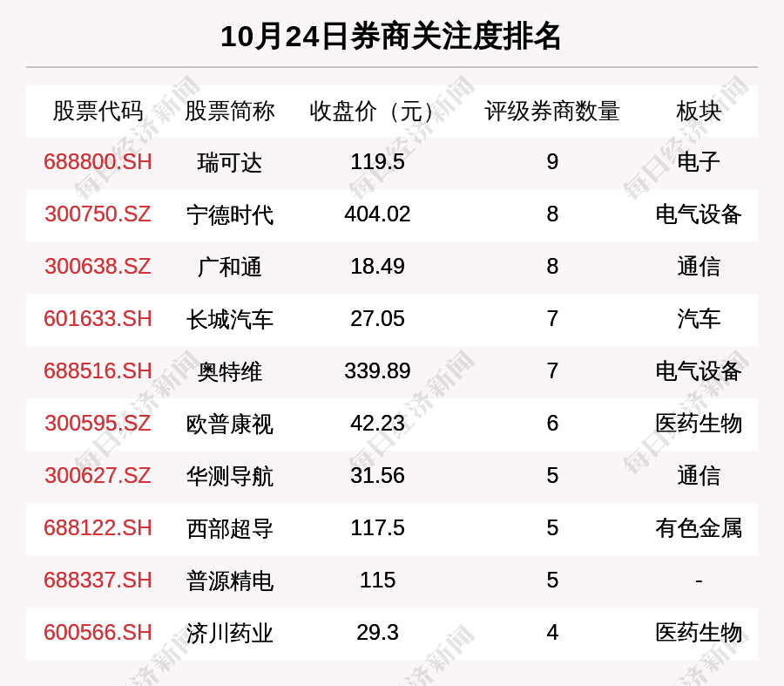
Task: Open stock code 300638.SZ
Action: coord(98,266)
